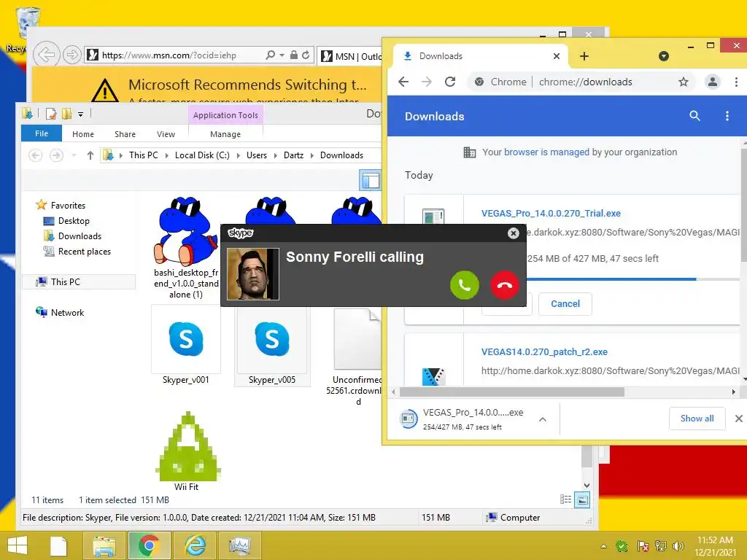Click 'Dartz' in the breadcrumb path
Viewport: 747px width, 560px height.
(293, 155)
